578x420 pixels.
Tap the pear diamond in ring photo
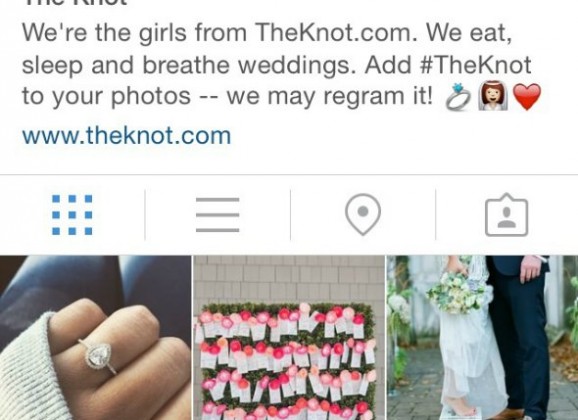(x=98, y=355)
